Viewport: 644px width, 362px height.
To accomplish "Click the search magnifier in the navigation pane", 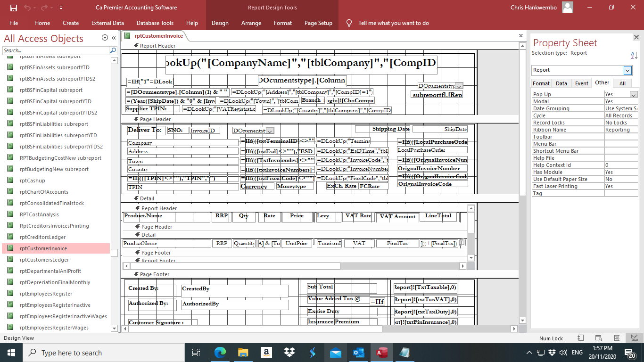I will click(113, 49).
